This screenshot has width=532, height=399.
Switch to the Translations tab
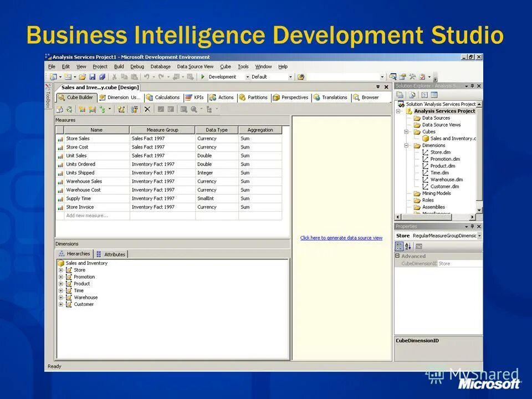(x=330, y=98)
